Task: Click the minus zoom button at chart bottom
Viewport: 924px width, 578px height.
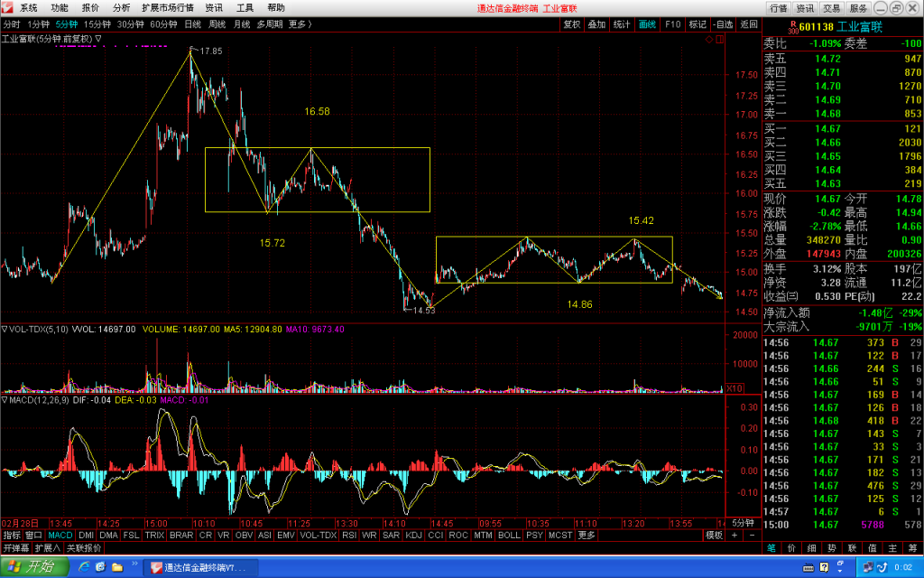Action: point(752,535)
